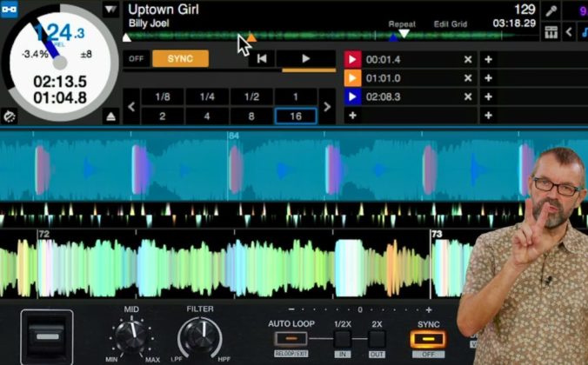Toggle the AUTO LOOP hardware button

tap(291, 339)
